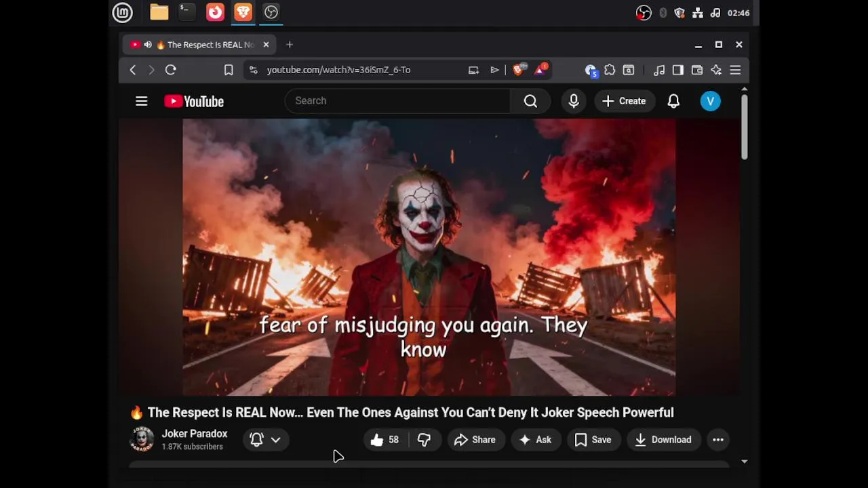Click the youtube.com address bar URL

click(338, 70)
